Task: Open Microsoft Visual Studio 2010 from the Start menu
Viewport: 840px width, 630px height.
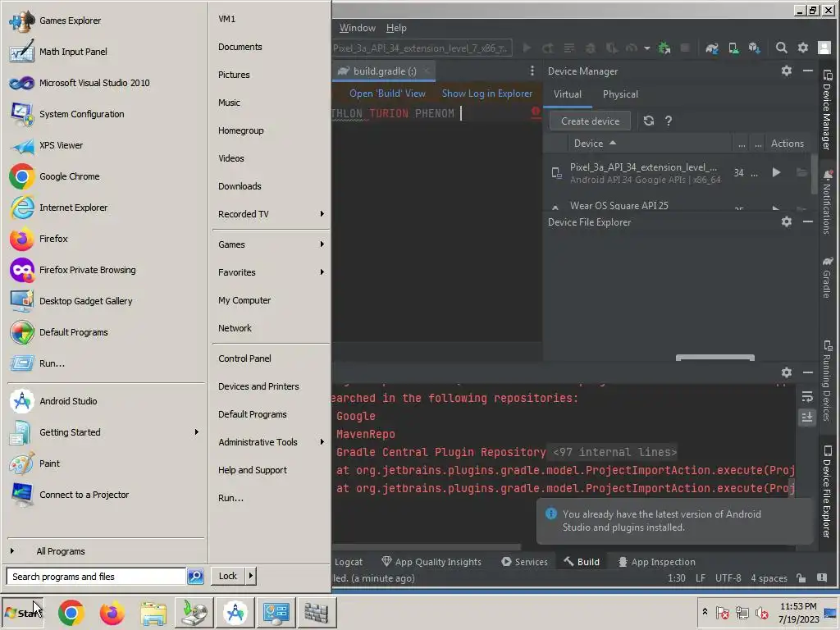Action: point(94,83)
